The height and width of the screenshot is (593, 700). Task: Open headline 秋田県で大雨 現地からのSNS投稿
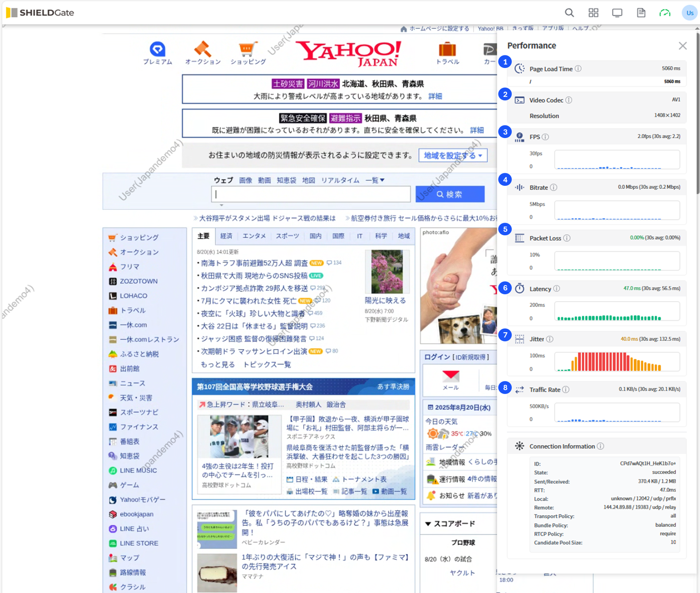(x=254, y=276)
